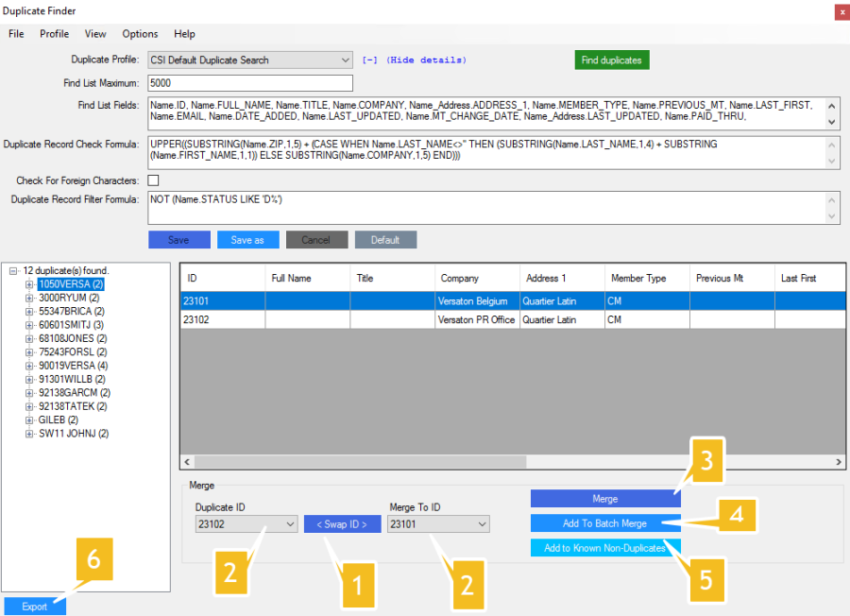Viewport: 850px width, 616px height.
Task: Open the Duplicate ID dropdown
Action: click(x=289, y=524)
